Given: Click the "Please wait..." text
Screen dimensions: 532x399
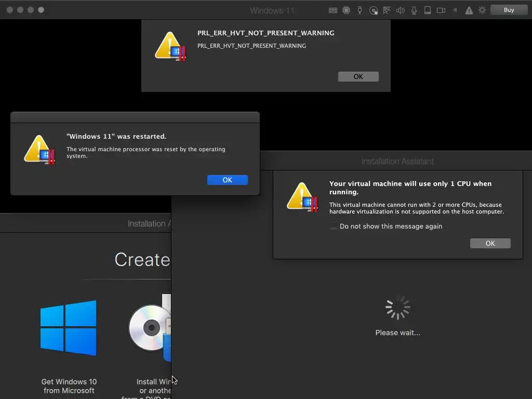Looking at the screenshot, I should tap(397, 333).
